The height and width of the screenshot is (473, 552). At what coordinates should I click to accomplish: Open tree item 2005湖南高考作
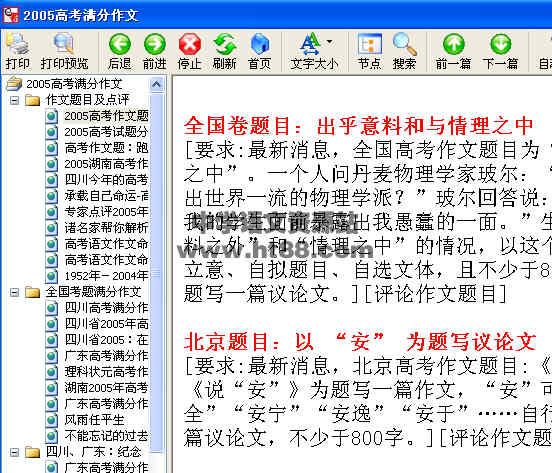pyautogui.click(x=106, y=164)
